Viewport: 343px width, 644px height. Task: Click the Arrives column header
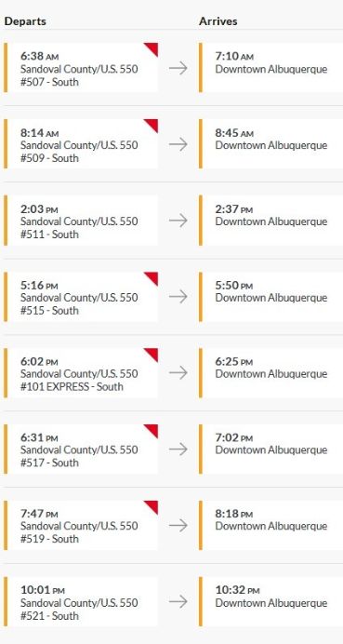218,21
